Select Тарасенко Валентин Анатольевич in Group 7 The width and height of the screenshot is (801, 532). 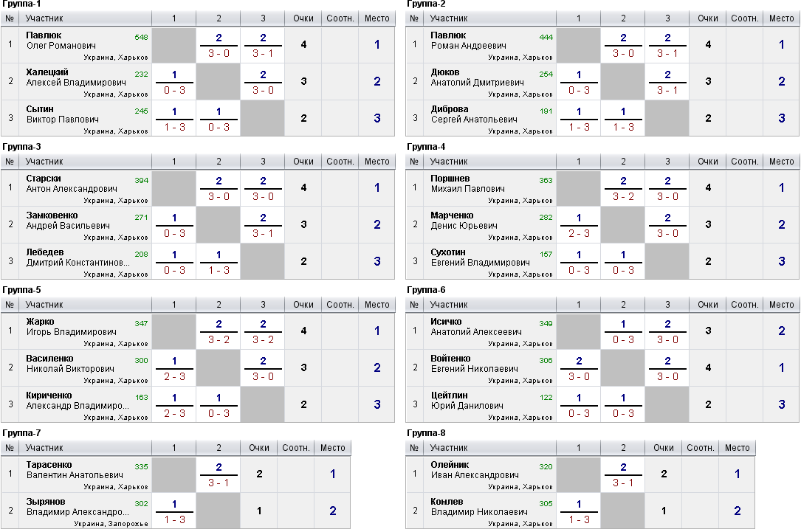click(75, 470)
